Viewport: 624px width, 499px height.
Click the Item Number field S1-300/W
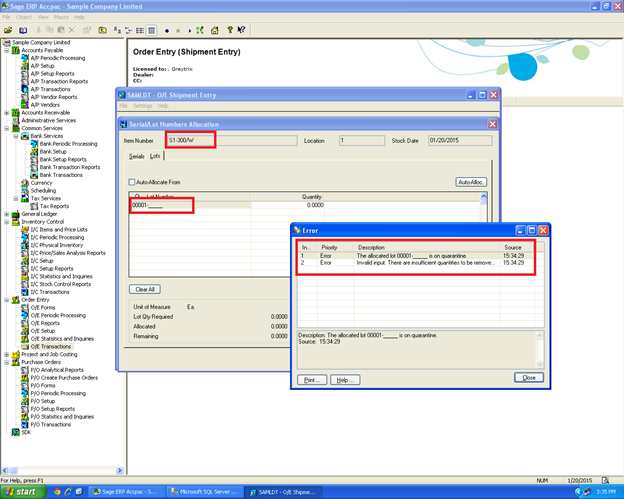232,140
